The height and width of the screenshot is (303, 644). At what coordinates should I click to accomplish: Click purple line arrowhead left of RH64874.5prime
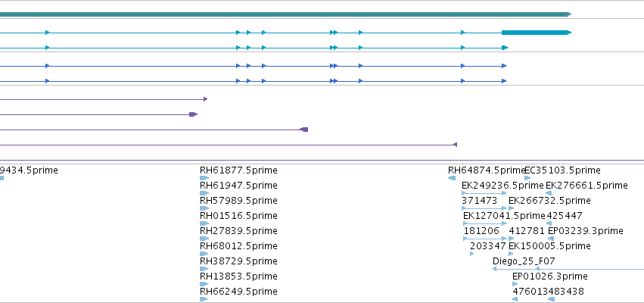(455, 145)
